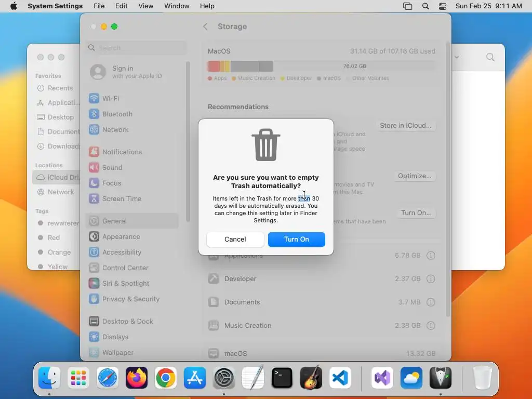
Task: Open Privacy & Security settings
Action: (x=132, y=299)
